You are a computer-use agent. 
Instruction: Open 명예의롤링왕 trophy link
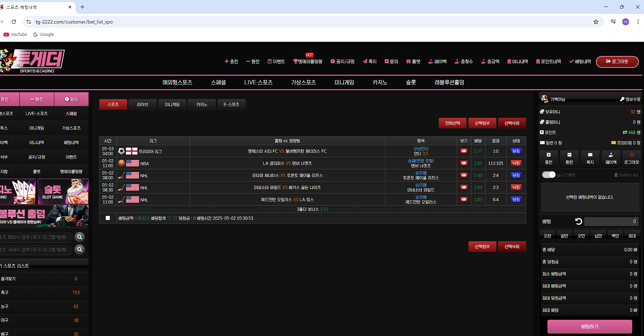coord(308,62)
